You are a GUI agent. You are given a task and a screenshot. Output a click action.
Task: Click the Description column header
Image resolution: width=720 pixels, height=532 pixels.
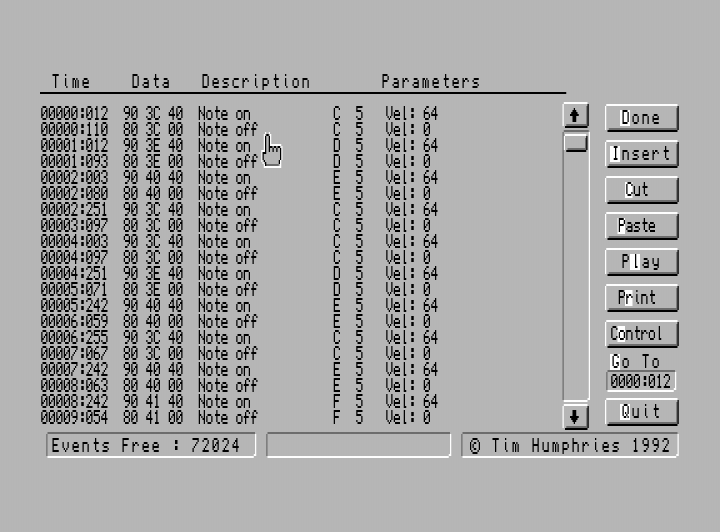click(255, 82)
